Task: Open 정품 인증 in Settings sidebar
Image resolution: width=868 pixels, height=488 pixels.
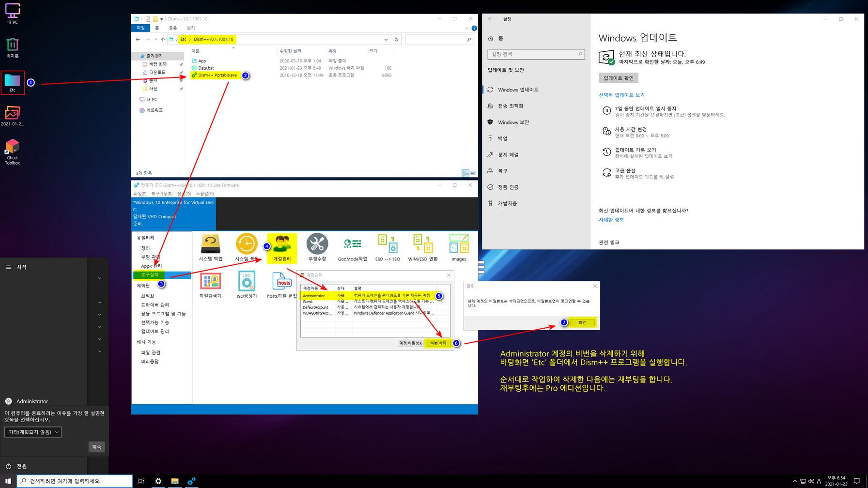Action: 508,187
